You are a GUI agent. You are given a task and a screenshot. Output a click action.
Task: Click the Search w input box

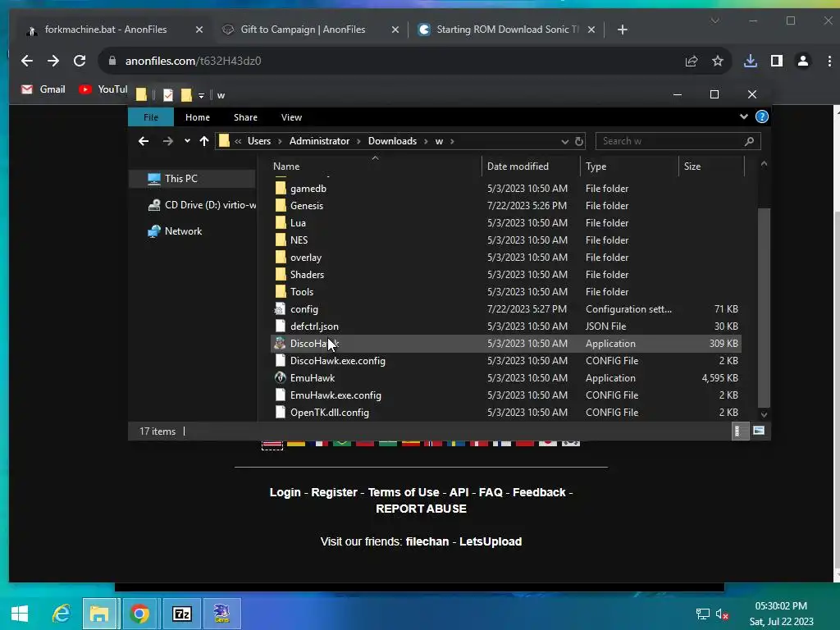point(678,141)
